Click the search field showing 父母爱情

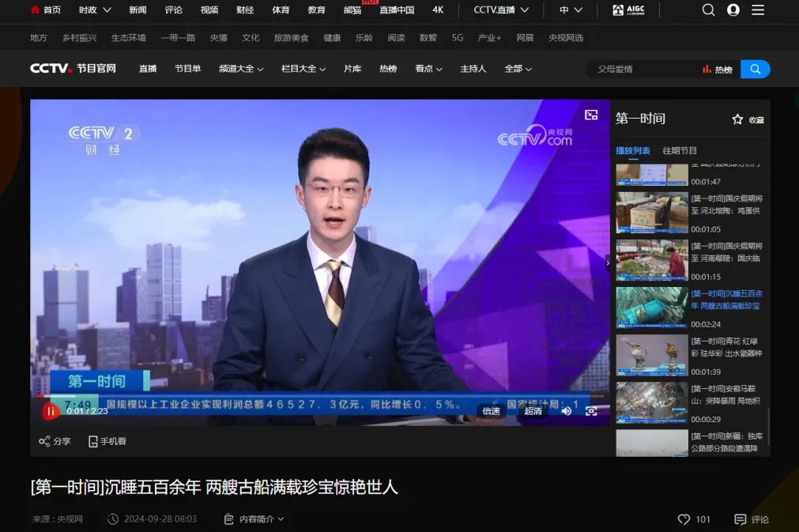[640, 70]
